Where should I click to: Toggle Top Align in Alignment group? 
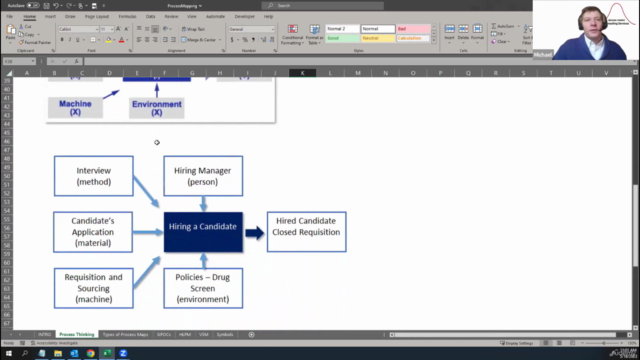pyautogui.click(x=139, y=29)
